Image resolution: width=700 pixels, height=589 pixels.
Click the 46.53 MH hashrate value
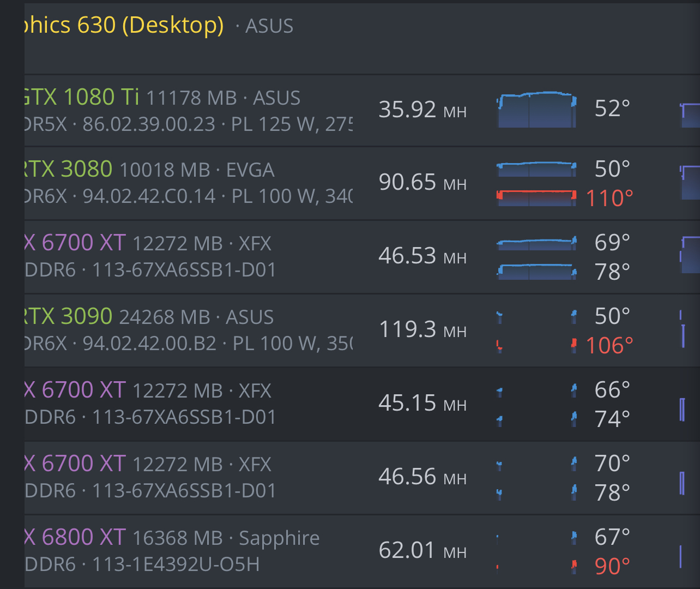tap(423, 256)
